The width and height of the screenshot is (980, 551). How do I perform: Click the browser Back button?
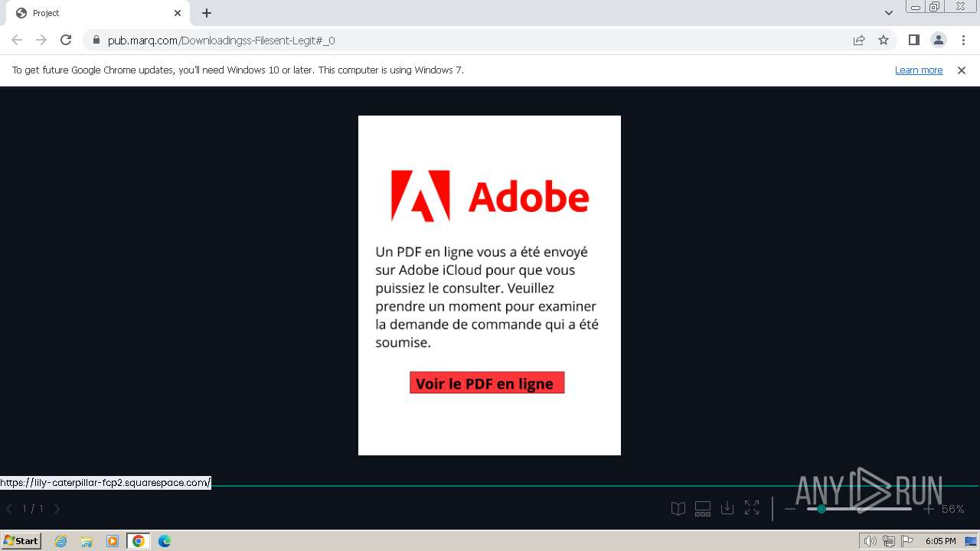pos(17,40)
